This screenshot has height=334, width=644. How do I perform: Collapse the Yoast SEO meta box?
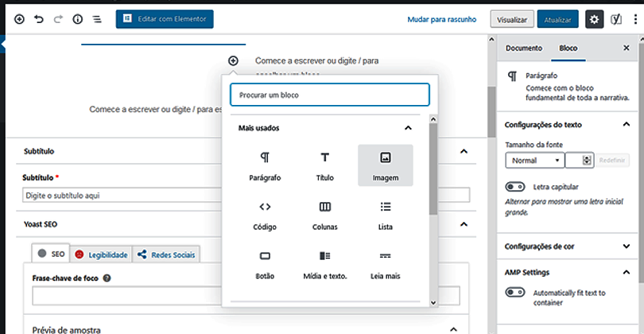[464, 224]
